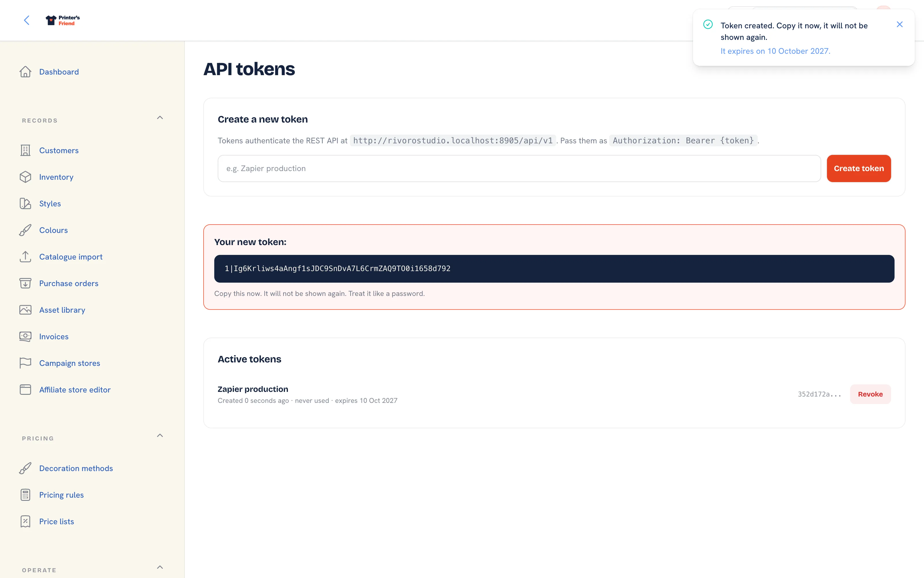Click the Styles swatch icon
This screenshot has height=578, width=924.
point(25,203)
